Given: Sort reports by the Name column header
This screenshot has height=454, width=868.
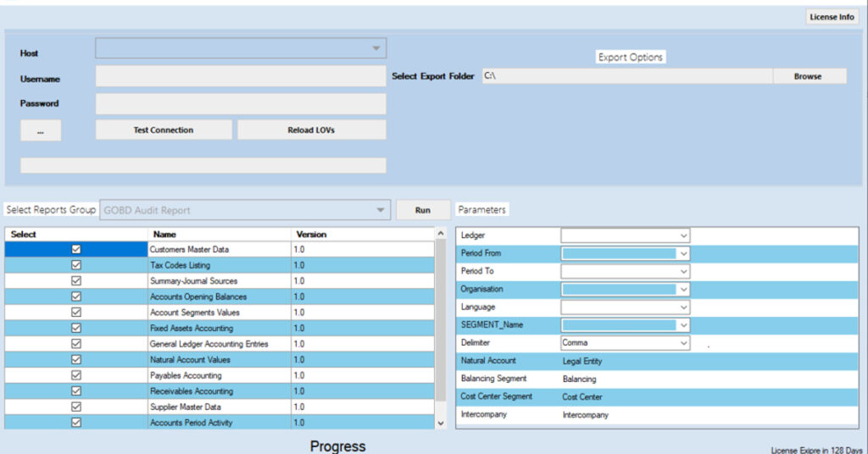Looking at the screenshot, I should point(219,234).
